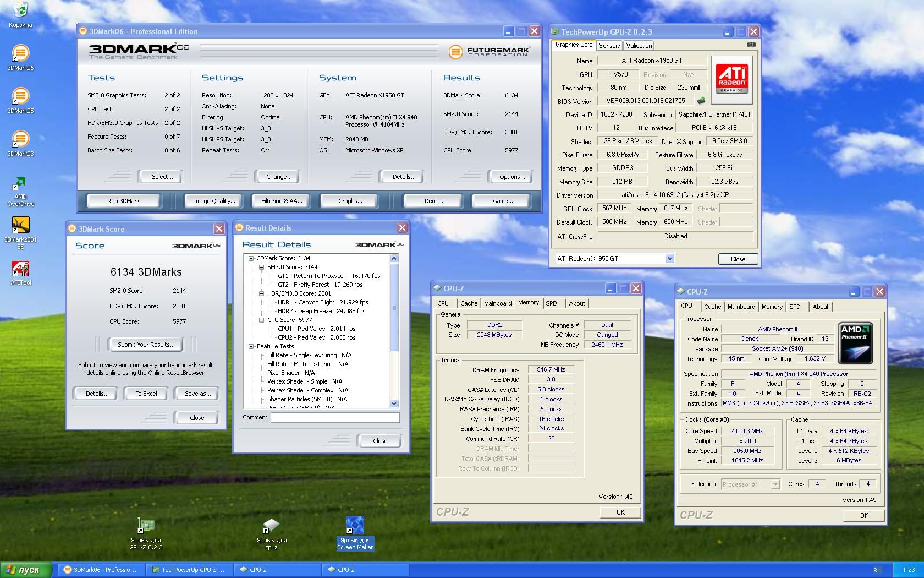Select the HDR2 - Deep Freeze row

tap(321, 311)
